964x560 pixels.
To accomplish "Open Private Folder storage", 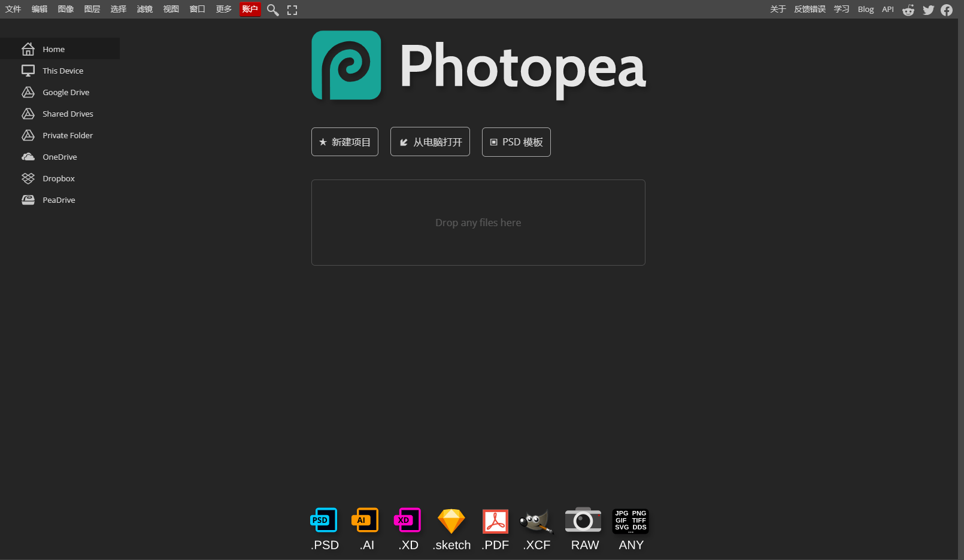I will click(x=60, y=135).
